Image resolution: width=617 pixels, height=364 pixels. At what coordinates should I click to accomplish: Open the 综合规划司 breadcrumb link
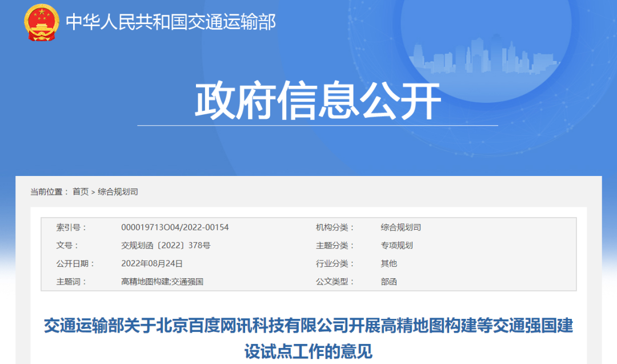coord(118,191)
